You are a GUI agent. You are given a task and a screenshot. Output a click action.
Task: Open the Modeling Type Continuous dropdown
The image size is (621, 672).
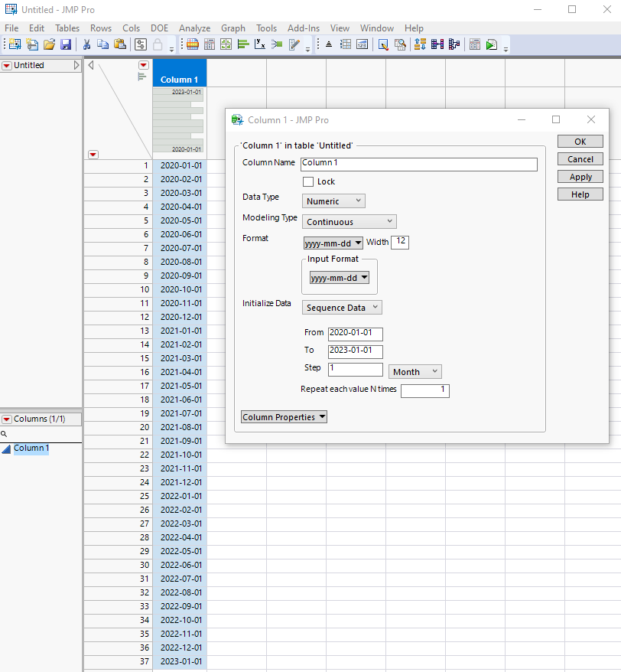tap(349, 221)
